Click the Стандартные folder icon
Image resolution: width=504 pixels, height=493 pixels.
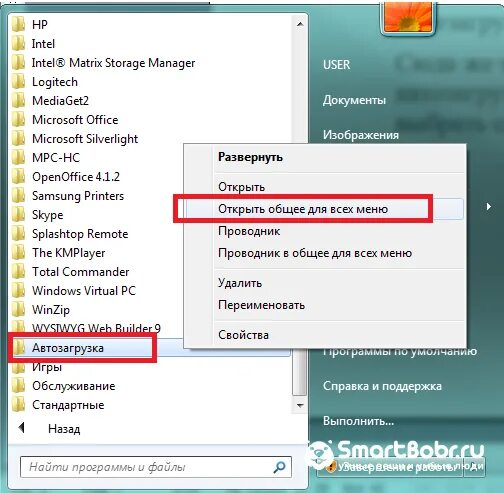point(18,404)
